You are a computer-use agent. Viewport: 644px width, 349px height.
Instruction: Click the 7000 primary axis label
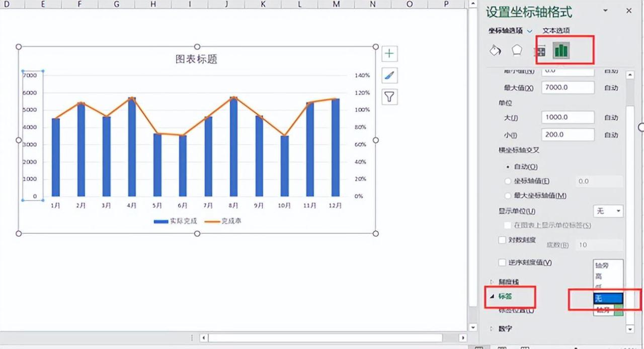(x=30, y=75)
